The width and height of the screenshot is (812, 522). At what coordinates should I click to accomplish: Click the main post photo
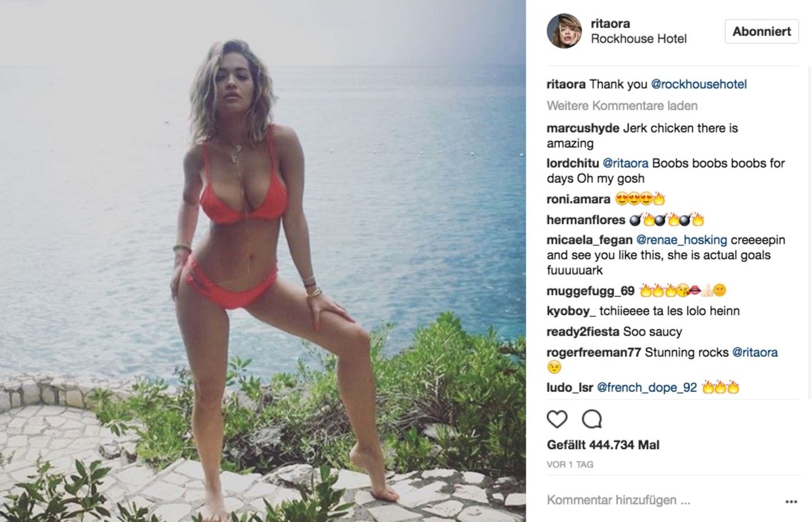263,261
